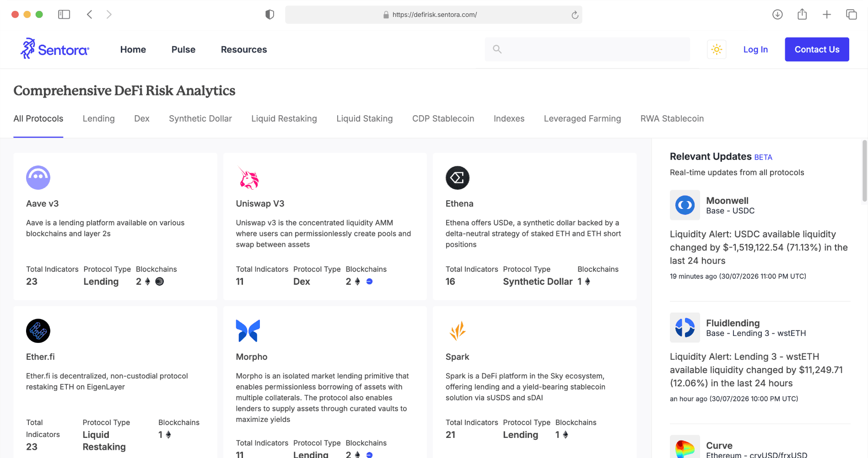
Task: Switch to the Synthetic Dollar tab
Action: coord(200,119)
